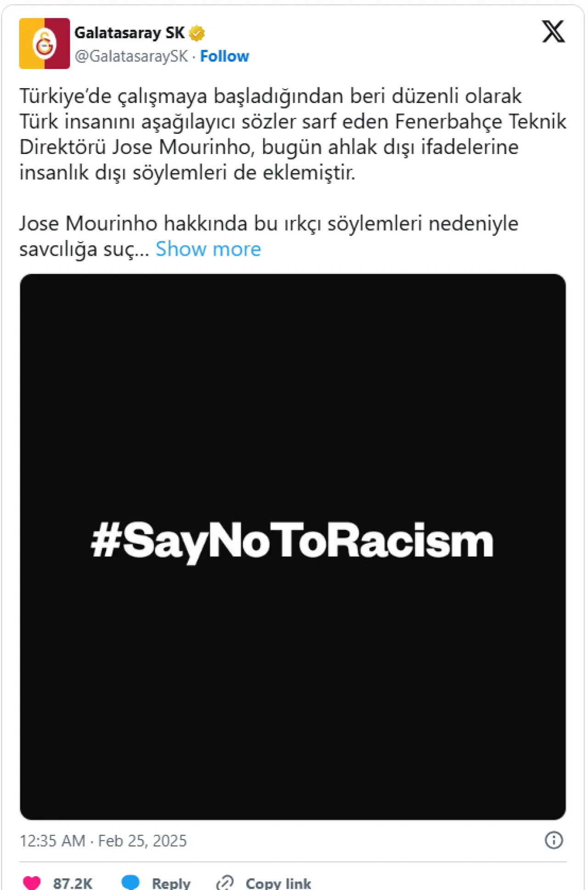Click the Feb 25, 2025 date
This screenshot has height=890, width=588.
tap(142, 841)
